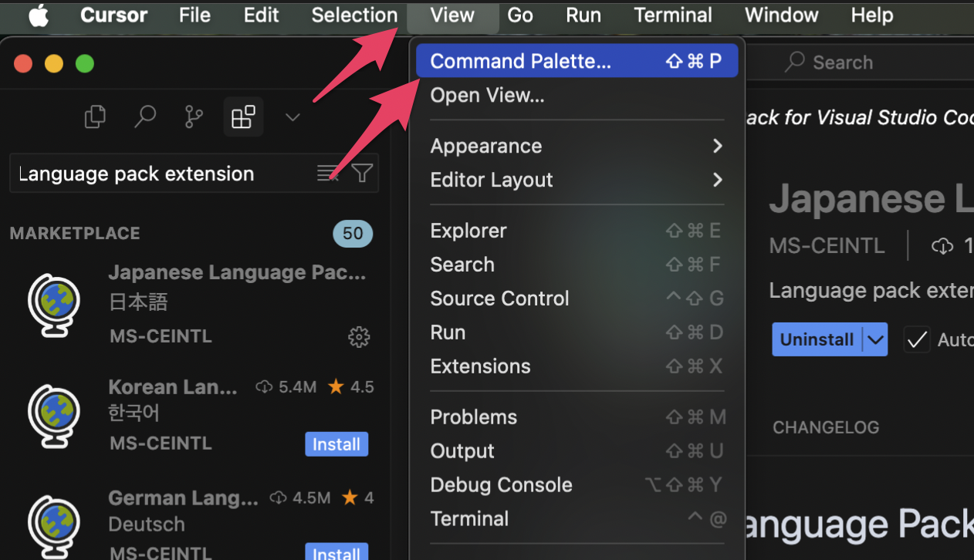Click the install count cloud icon beside MS-CEINTL
Screen dimensions: 974x560
(942, 247)
